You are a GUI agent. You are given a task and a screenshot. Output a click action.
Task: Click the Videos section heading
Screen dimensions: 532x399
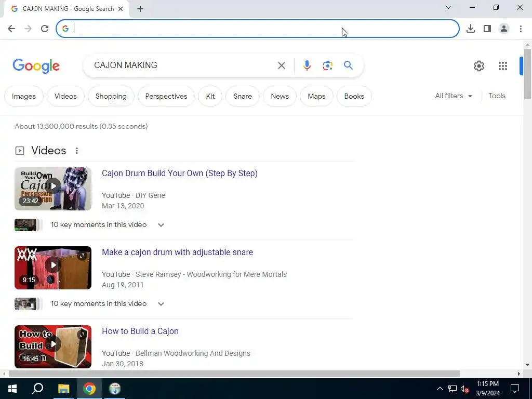(x=48, y=151)
